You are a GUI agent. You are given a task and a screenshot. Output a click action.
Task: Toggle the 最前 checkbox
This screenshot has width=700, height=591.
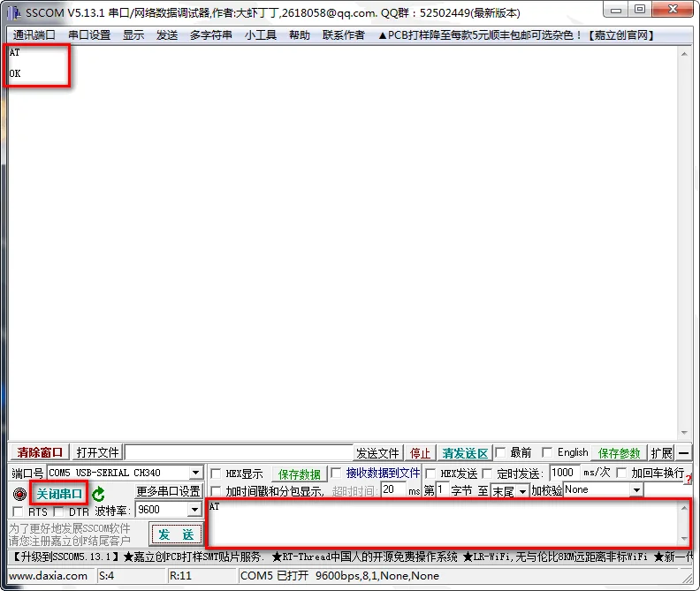click(x=500, y=452)
